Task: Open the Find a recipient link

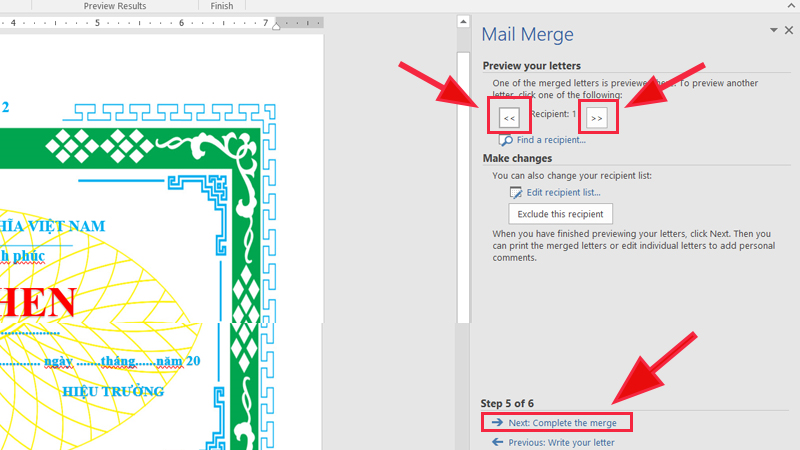Action: click(551, 140)
